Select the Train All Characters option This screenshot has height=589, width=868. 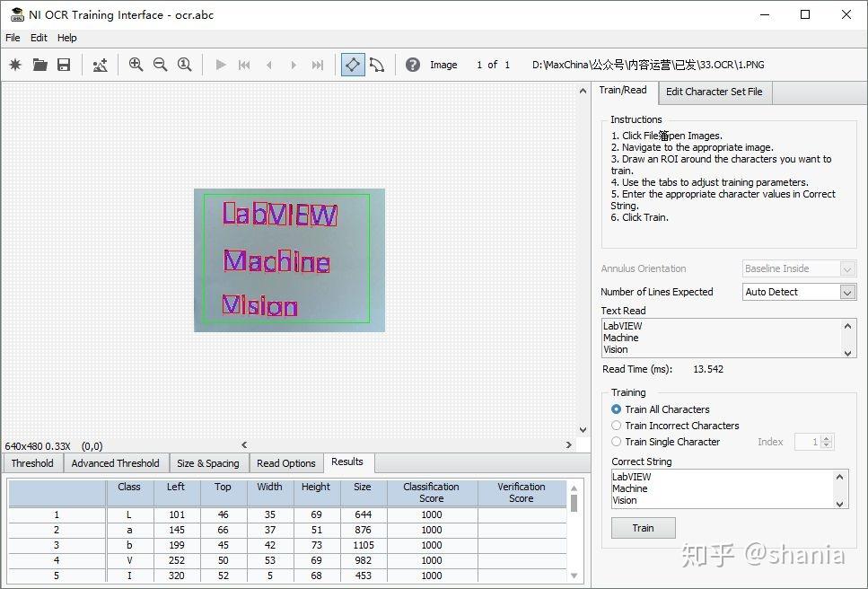tap(616, 409)
